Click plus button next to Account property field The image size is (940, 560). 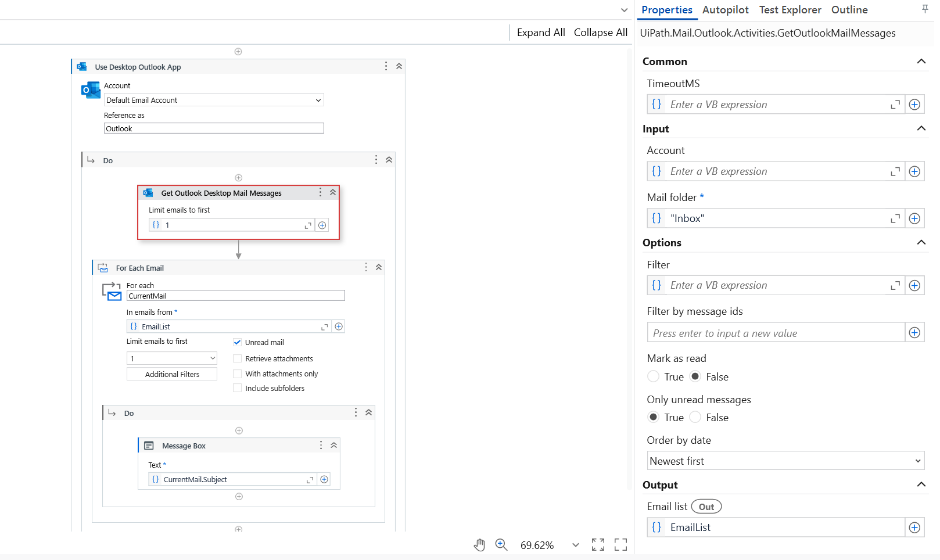tap(914, 171)
